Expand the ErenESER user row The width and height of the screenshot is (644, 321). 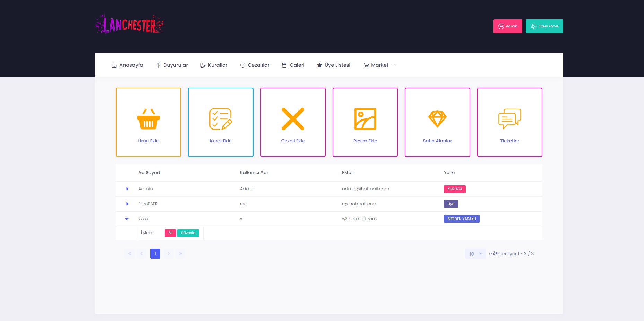127,204
